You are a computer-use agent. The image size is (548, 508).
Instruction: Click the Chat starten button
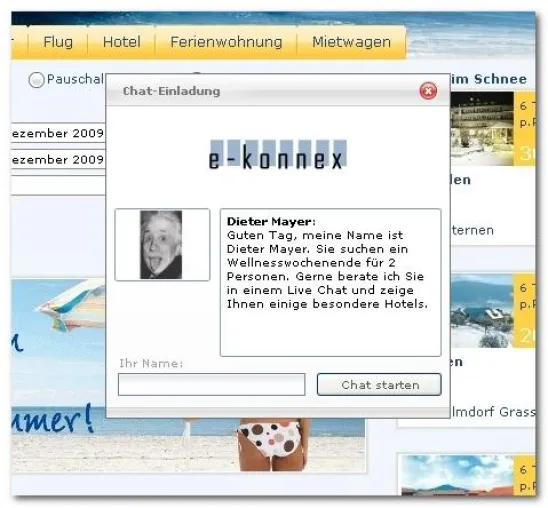pos(379,385)
